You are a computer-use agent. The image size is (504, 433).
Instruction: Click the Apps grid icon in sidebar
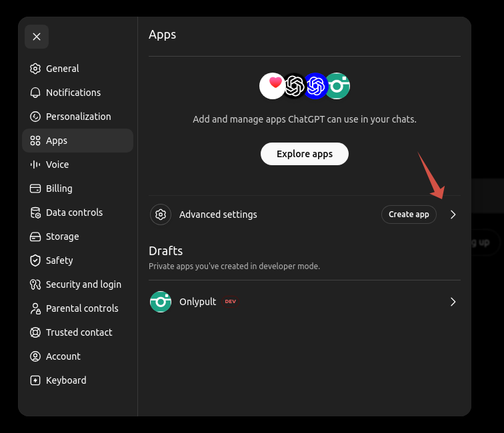tap(35, 141)
